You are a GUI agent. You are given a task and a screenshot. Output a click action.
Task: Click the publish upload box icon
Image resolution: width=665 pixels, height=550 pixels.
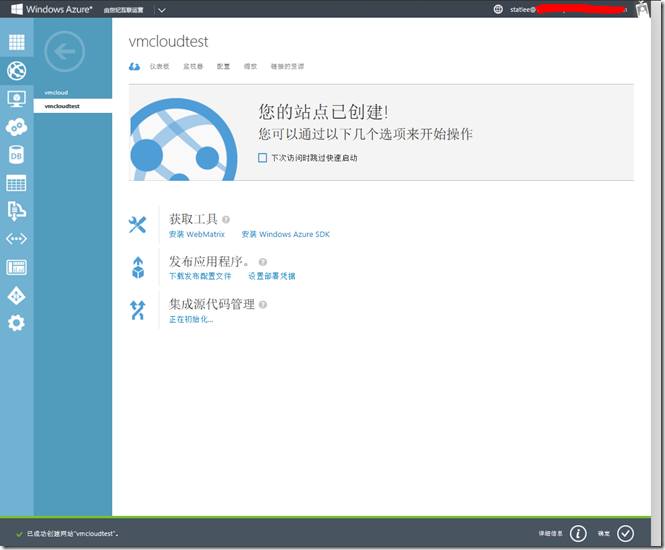(138, 268)
